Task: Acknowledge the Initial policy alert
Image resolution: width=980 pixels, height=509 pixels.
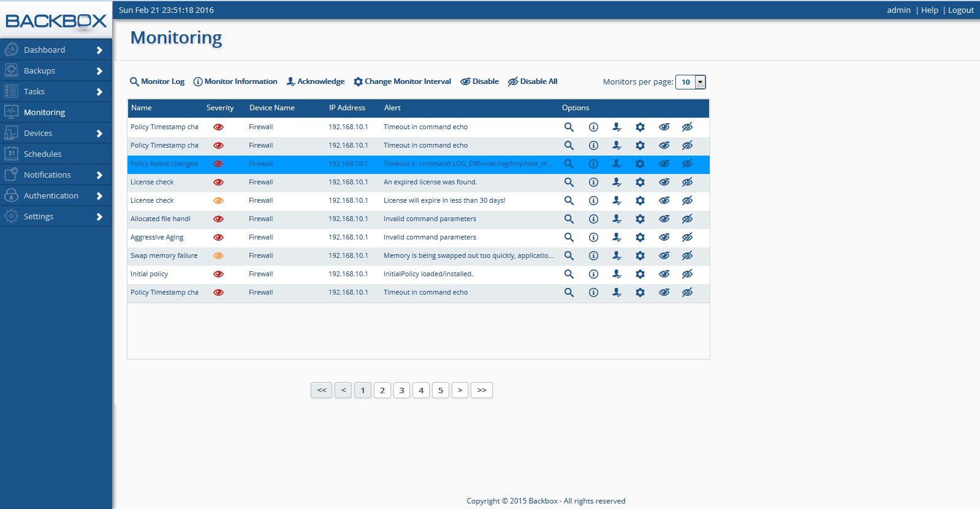Action: [617, 274]
